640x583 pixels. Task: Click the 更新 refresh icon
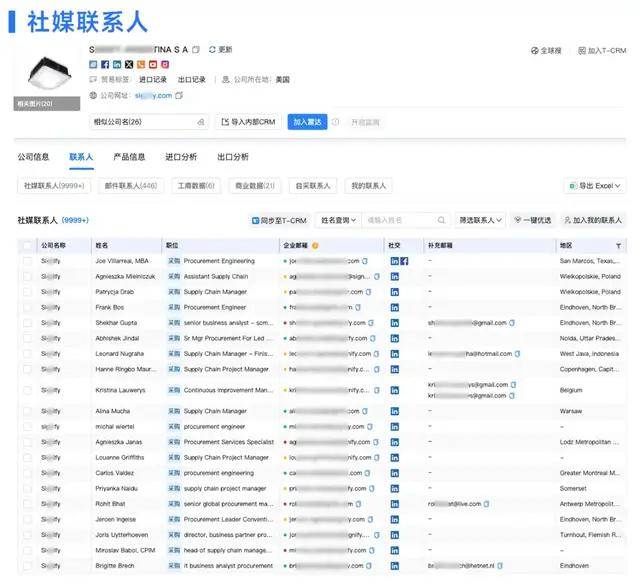[212, 50]
